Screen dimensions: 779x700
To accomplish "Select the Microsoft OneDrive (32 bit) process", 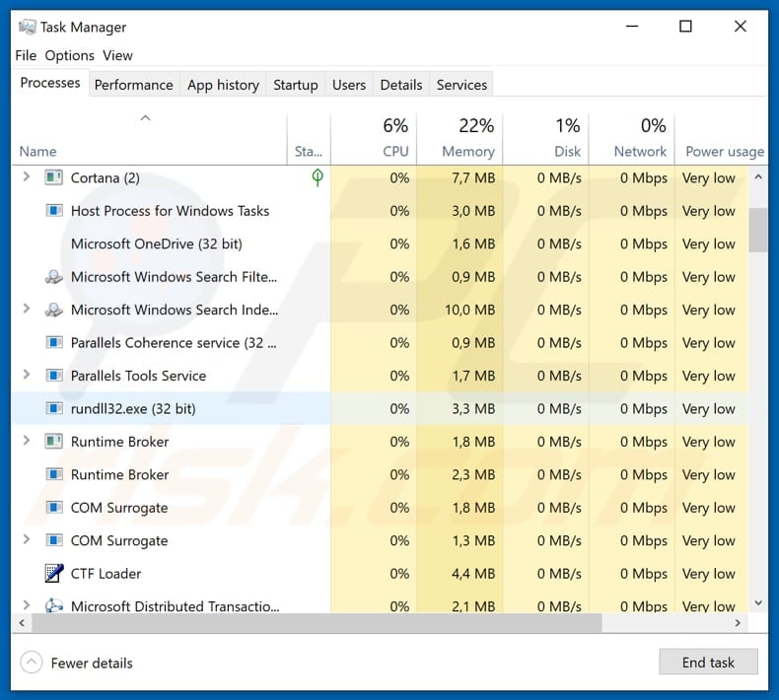I will coord(157,244).
